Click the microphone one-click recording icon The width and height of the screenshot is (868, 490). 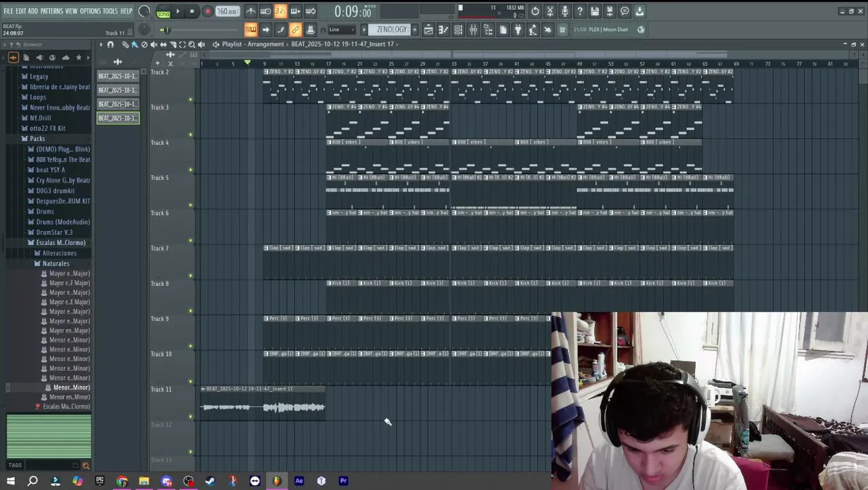pos(565,12)
